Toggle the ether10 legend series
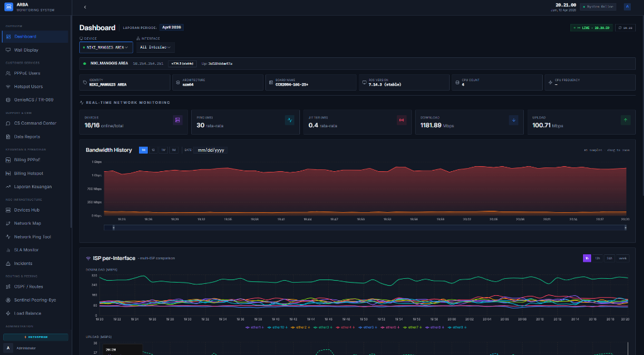 [x=277, y=327]
